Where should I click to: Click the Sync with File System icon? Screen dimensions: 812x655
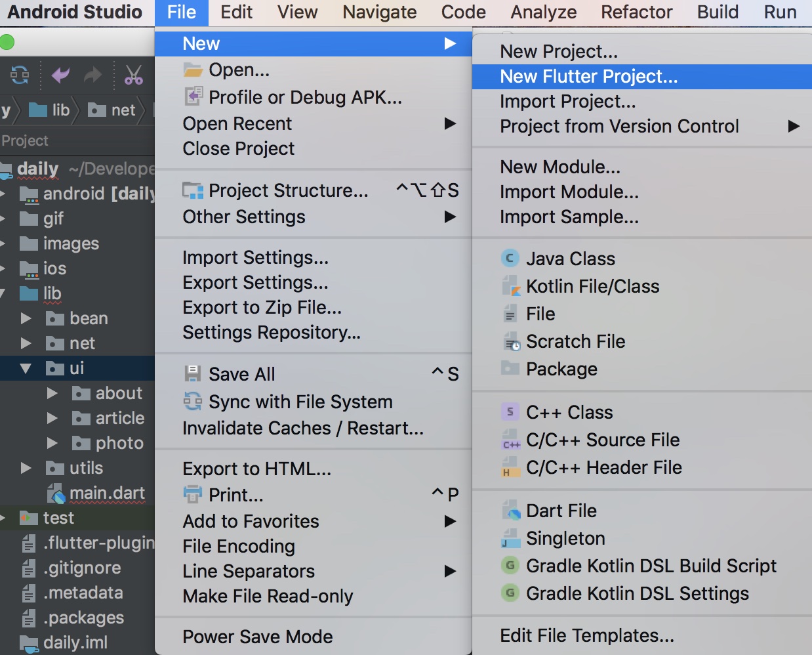tap(193, 401)
